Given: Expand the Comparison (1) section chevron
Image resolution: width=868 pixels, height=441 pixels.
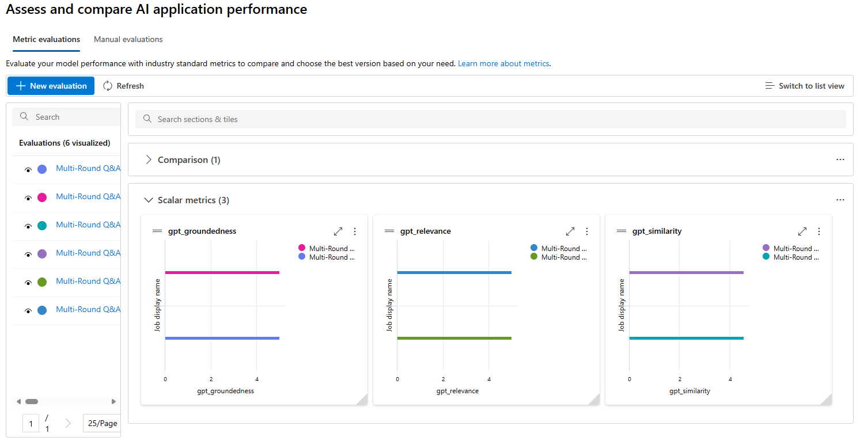Looking at the screenshot, I should (149, 159).
